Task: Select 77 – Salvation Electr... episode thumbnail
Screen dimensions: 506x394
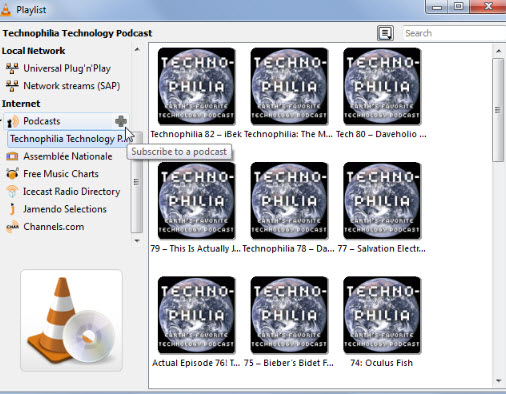Action: click(382, 201)
